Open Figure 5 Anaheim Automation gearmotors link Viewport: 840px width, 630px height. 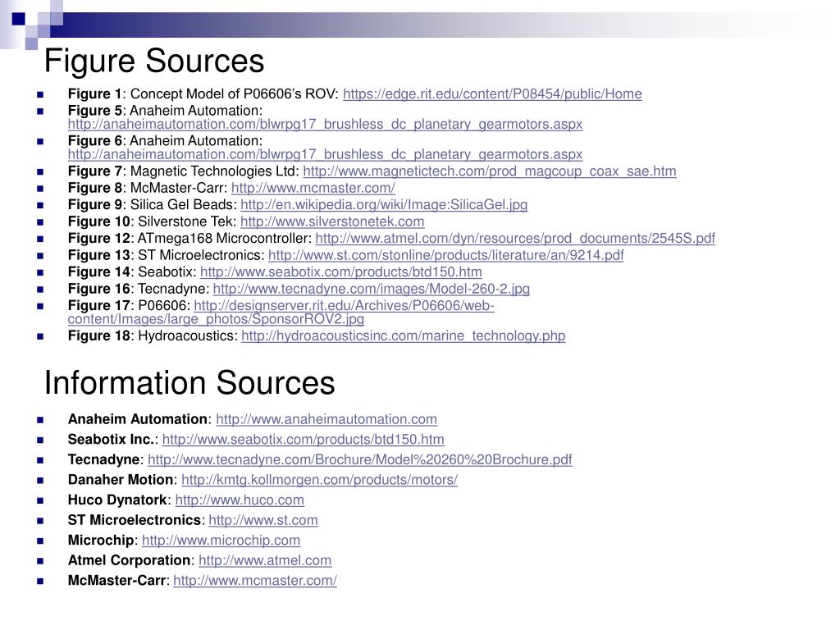click(325, 125)
